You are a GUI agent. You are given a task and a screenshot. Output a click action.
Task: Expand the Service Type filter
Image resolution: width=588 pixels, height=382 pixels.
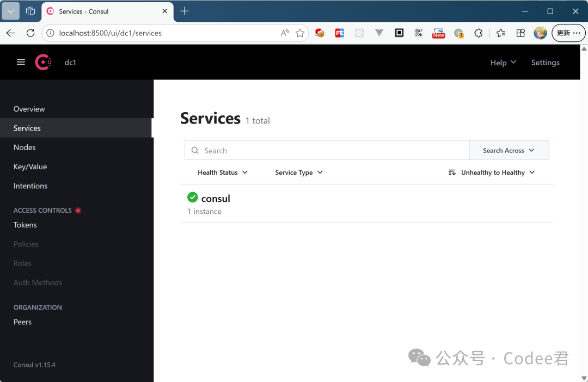(x=299, y=172)
